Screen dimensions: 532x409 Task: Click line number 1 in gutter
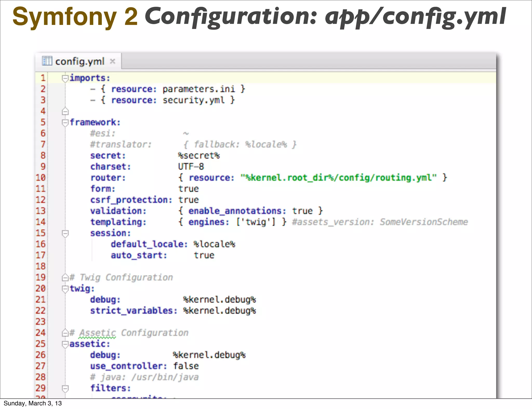click(x=43, y=78)
